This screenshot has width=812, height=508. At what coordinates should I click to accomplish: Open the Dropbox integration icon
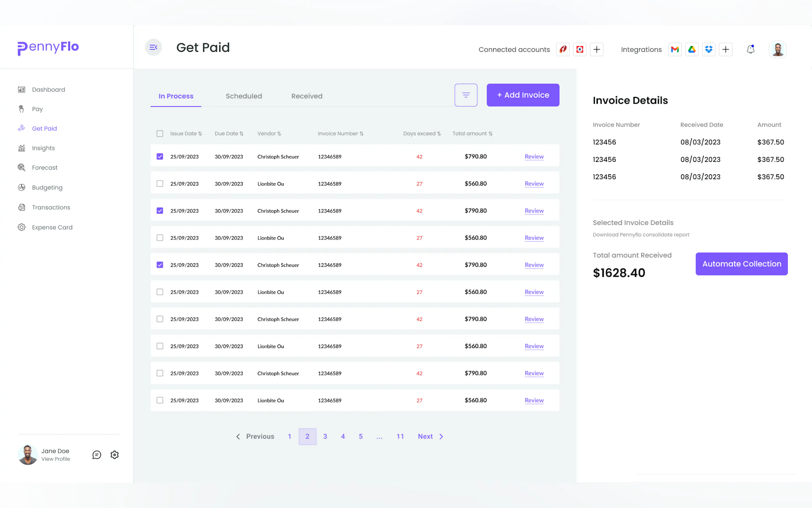coord(709,49)
